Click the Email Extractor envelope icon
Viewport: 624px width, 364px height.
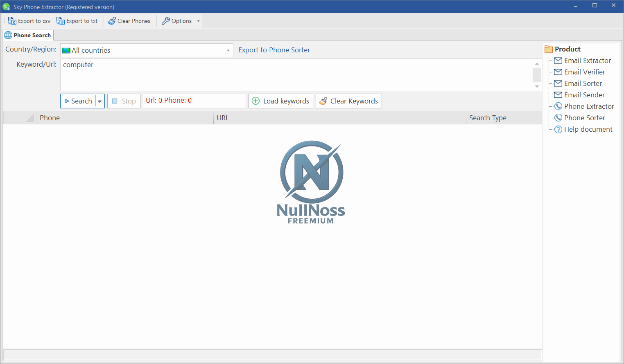pyautogui.click(x=558, y=61)
